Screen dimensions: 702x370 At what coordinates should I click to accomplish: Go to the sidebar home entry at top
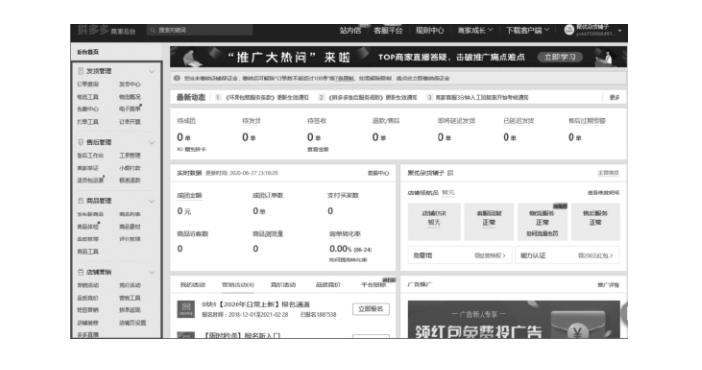pos(88,52)
